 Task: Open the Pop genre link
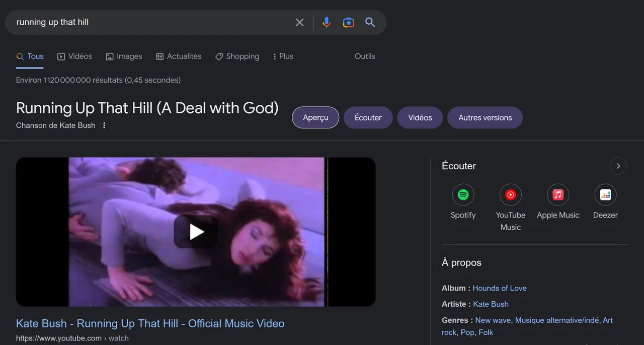[x=467, y=332]
